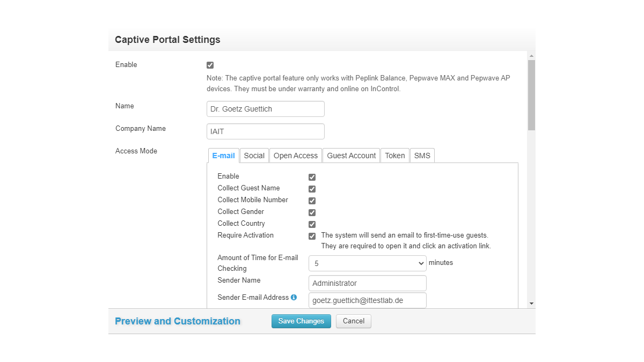Toggle the main captive portal Enable checkbox
Screen dimensions: 644x362
pos(210,65)
